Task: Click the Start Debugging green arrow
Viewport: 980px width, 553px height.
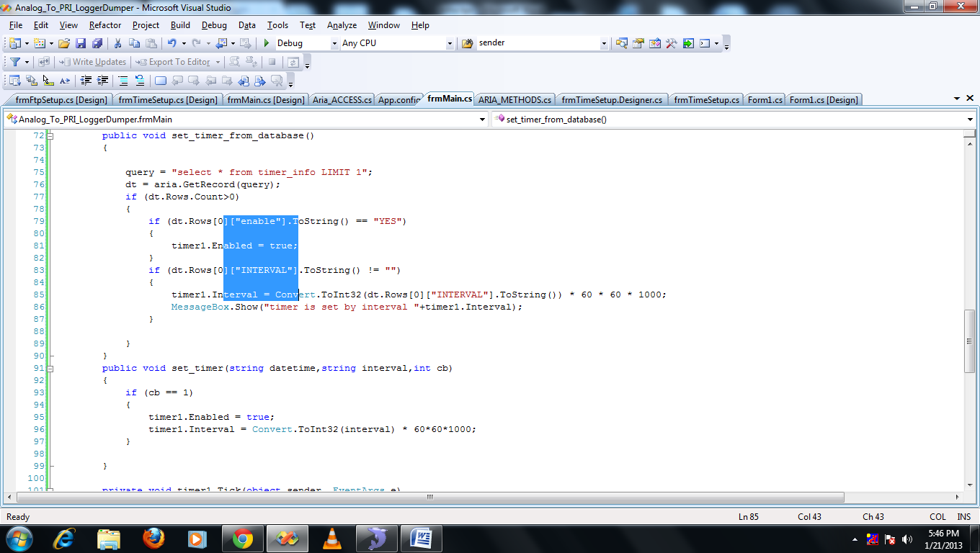Action: click(x=267, y=43)
